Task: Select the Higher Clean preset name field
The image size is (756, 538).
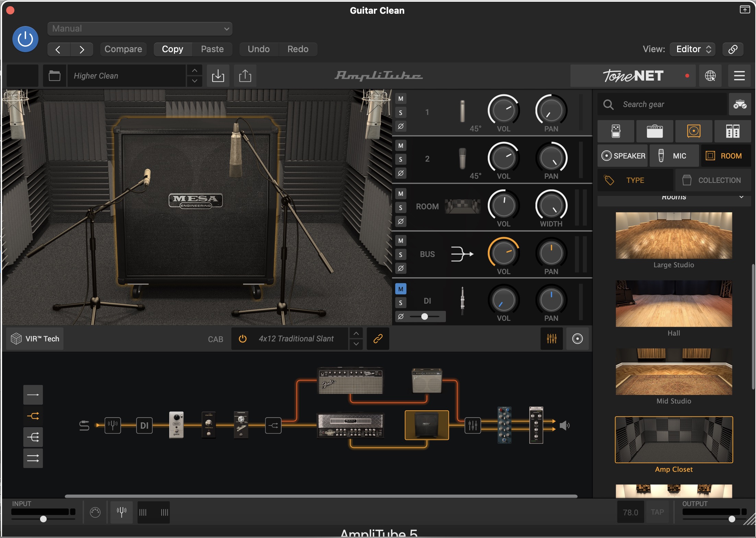Action: [x=127, y=75]
